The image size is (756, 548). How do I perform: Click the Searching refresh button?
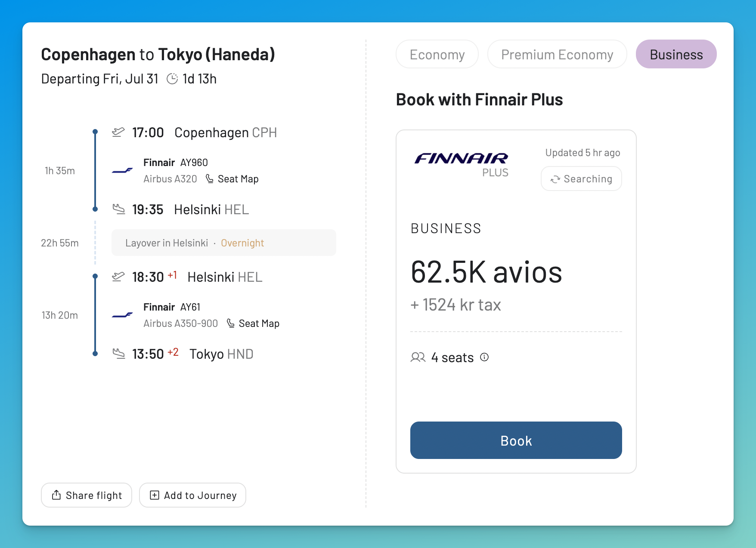pos(581,179)
